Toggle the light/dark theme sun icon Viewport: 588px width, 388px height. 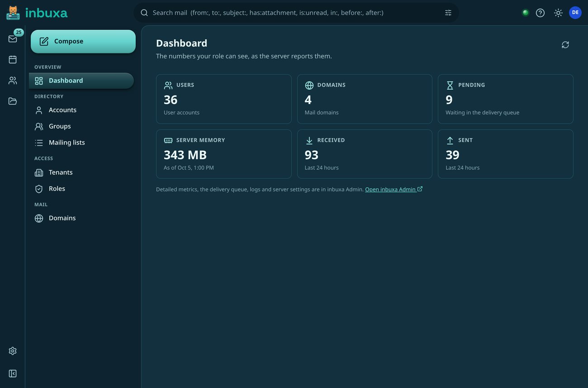click(x=559, y=13)
